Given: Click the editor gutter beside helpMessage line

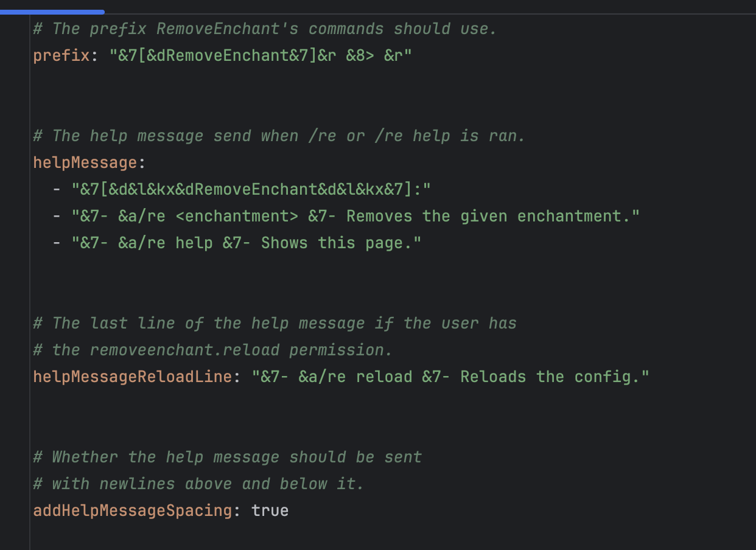Looking at the screenshot, I should tap(15, 162).
